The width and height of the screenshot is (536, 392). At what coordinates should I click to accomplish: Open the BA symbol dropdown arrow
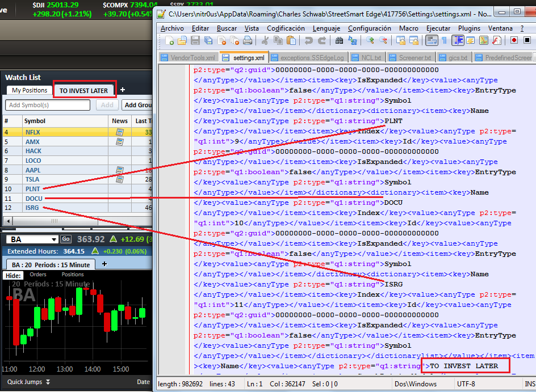tap(54, 239)
